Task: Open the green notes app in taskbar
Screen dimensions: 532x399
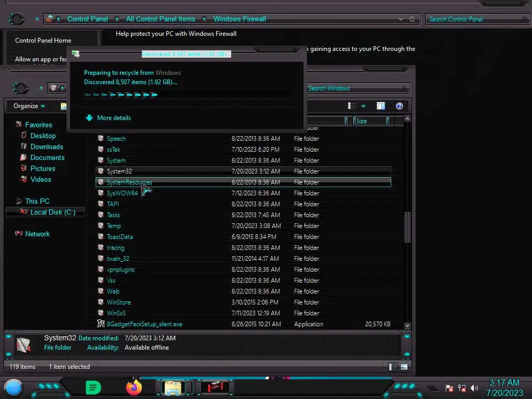Action: (94, 388)
